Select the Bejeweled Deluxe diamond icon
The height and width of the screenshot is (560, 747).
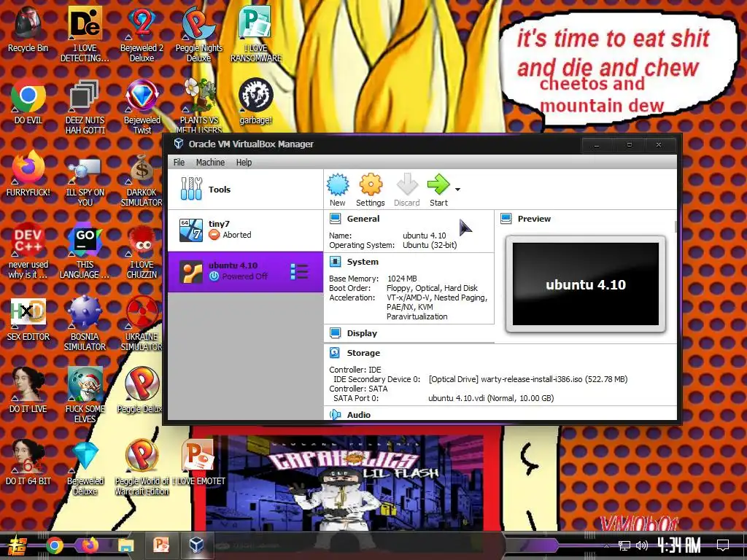85,467
